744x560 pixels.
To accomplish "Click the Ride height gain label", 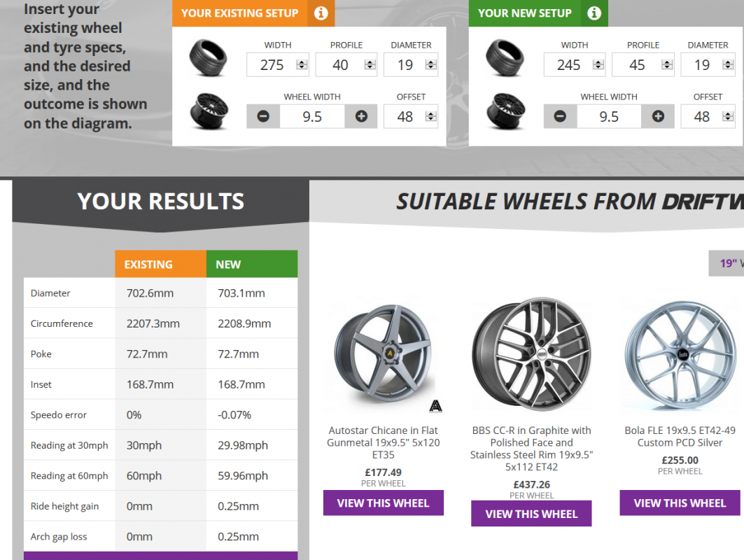I will tap(64, 506).
